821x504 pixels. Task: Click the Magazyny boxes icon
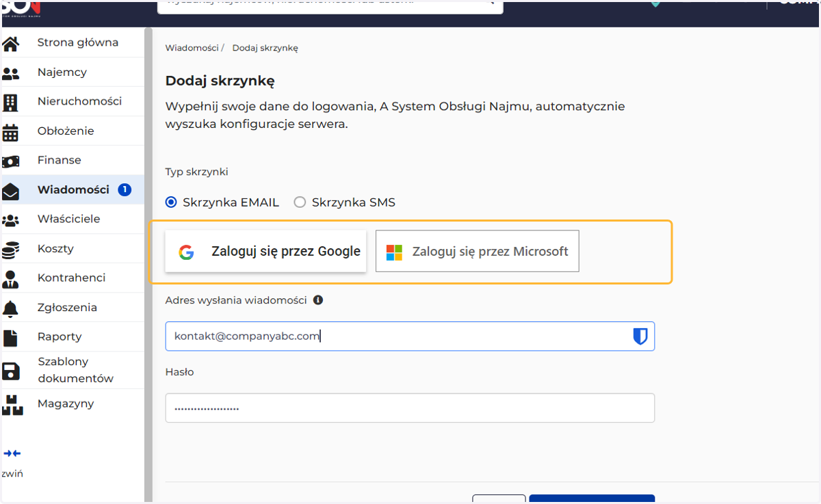(x=12, y=405)
